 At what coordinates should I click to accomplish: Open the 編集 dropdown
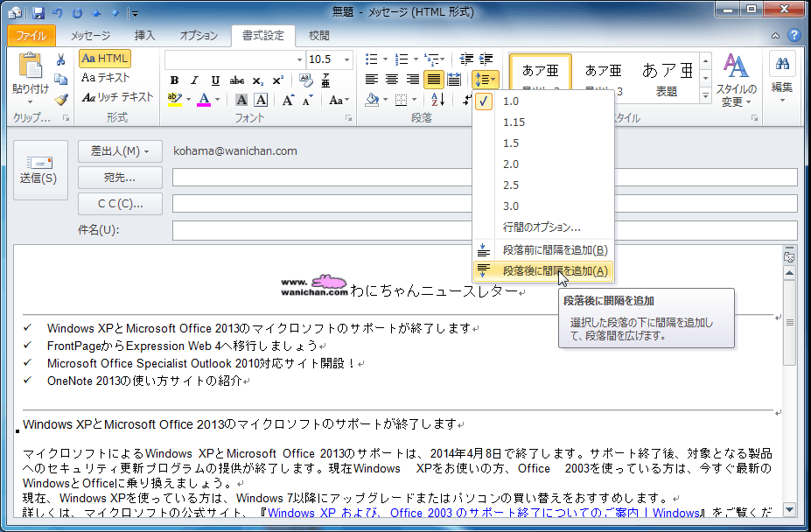pyautogui.click(x=781, y=79)
